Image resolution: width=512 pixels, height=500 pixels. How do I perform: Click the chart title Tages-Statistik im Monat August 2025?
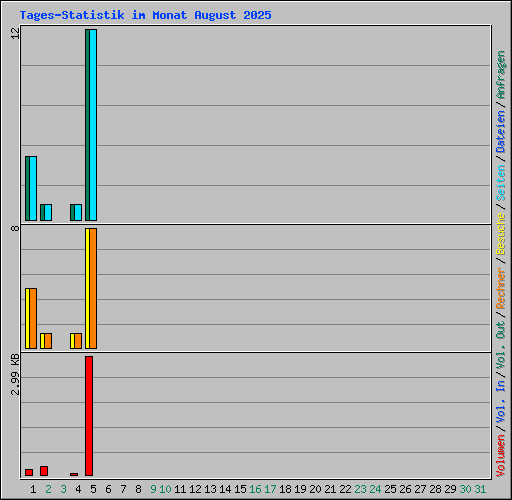(145, 15)
